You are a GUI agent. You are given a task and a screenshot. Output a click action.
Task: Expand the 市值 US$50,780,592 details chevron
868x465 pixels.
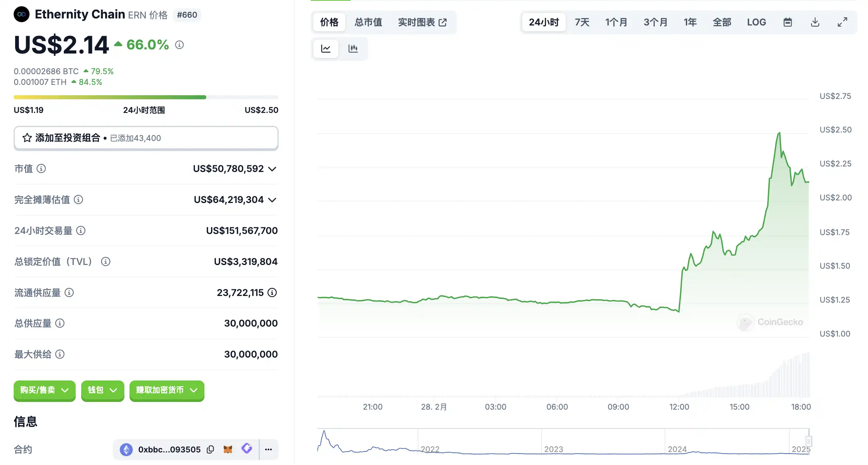pyautogui.click(x=272, y=169)
